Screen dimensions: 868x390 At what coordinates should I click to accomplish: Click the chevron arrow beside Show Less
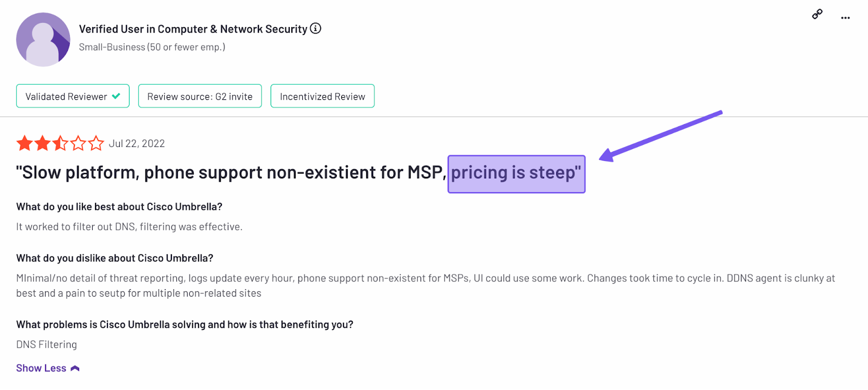[x=75, y=368]
